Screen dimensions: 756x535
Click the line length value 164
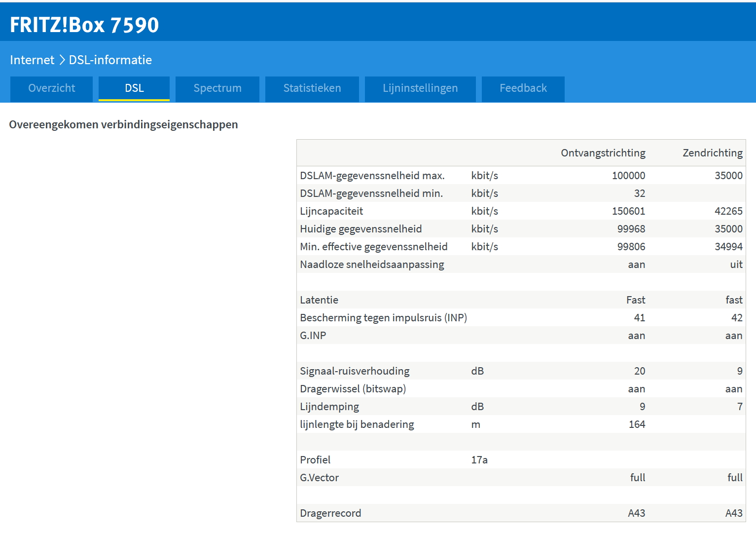637,424
